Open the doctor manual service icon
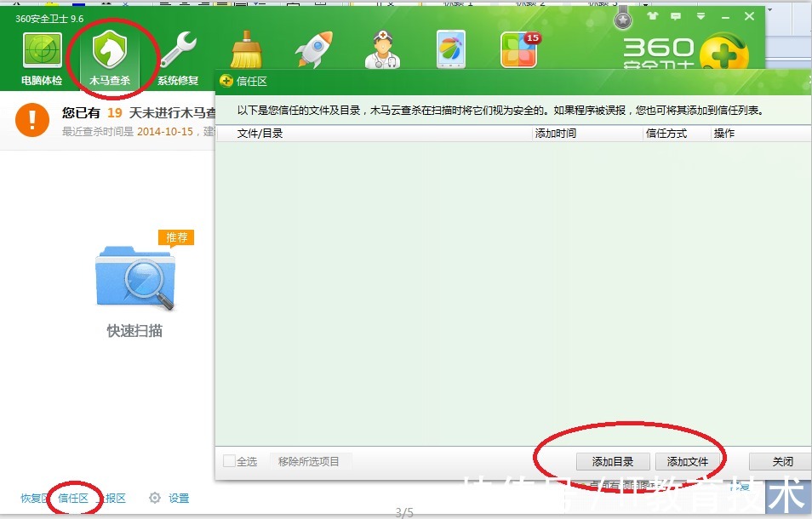 pyautogui.click(x=382, y=49)
